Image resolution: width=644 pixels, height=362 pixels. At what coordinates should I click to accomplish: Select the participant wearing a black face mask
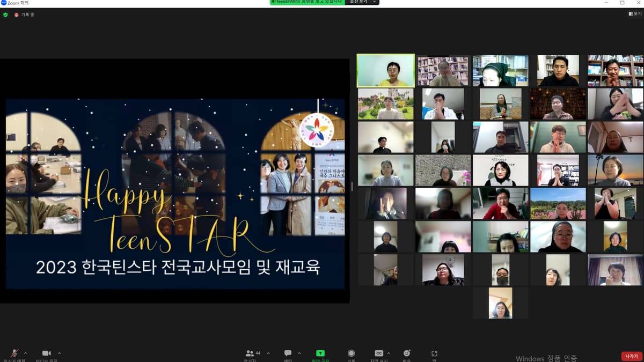coord(501,270)
